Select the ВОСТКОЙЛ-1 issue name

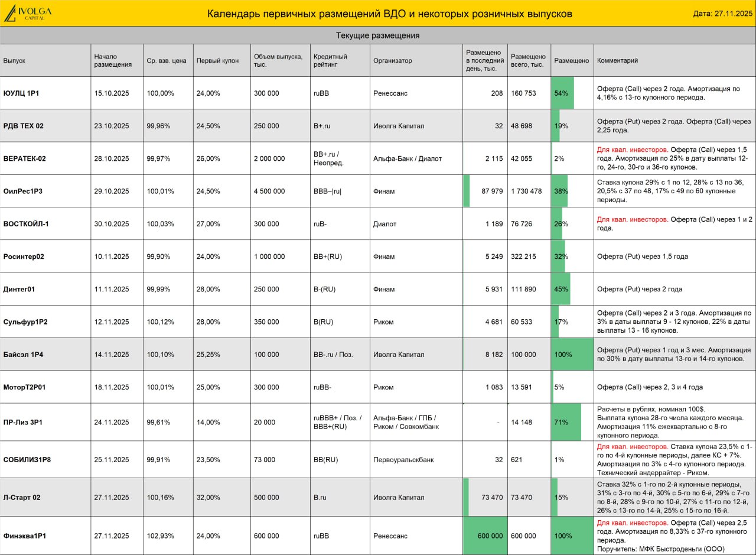click(26, 224)
